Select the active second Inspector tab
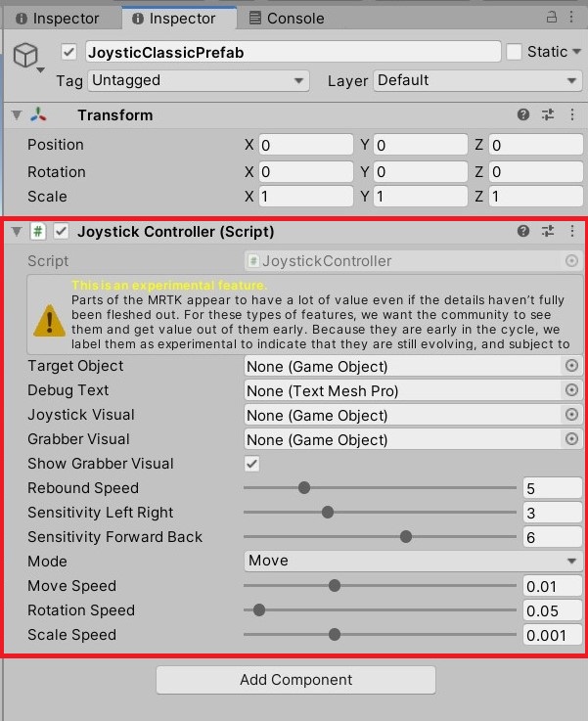The image size is (588, 721). click(179, 19)
